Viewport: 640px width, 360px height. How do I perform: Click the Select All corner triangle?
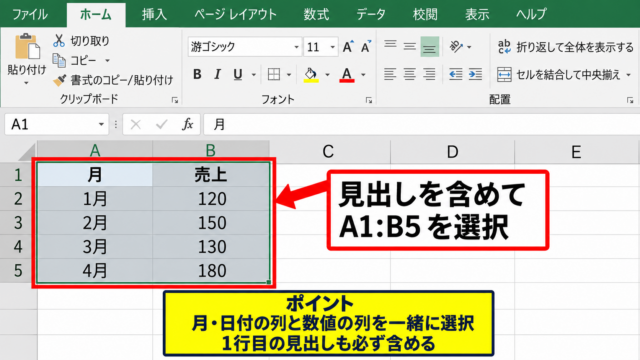click(x=27, y=152)
